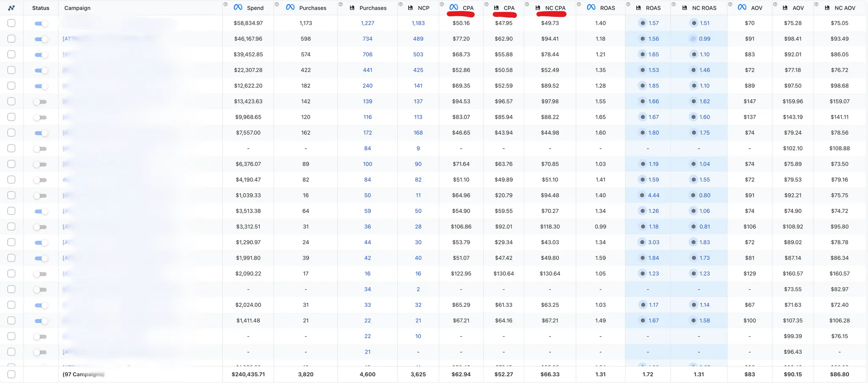This screenshot has height=383, width=868.
Task: Click the chart icon above the row checkboxes
Action: [x=11, y=8]
